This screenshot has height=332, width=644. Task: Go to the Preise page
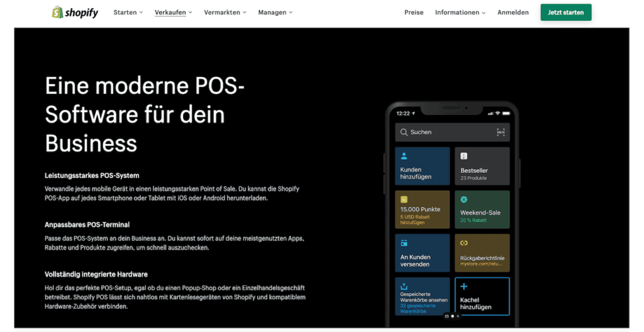point(414,13)
